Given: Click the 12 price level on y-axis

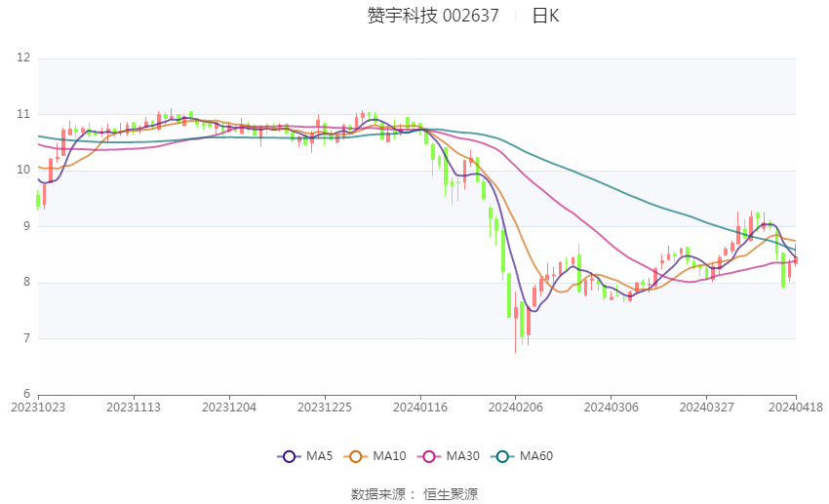Looking at the screenshot, I should click(23, 58).
